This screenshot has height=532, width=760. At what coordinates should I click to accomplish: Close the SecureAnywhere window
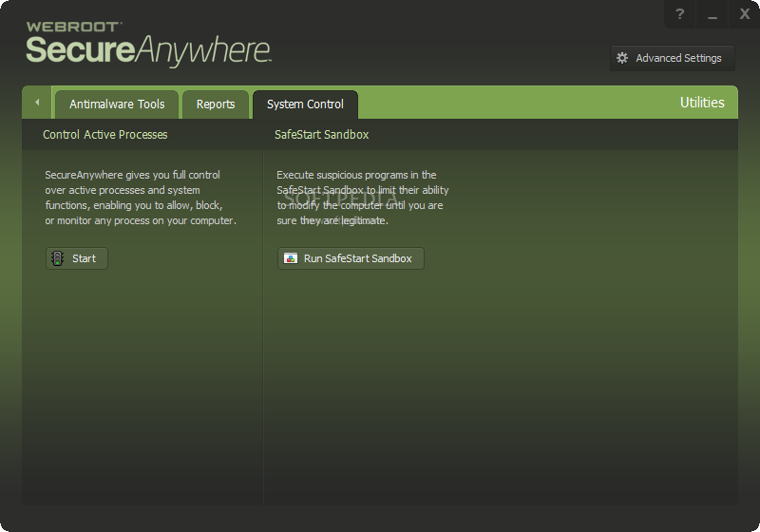click(x=745, y=14)
